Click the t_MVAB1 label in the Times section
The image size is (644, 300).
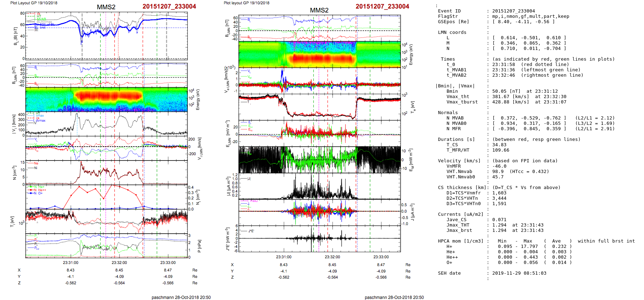456,70
